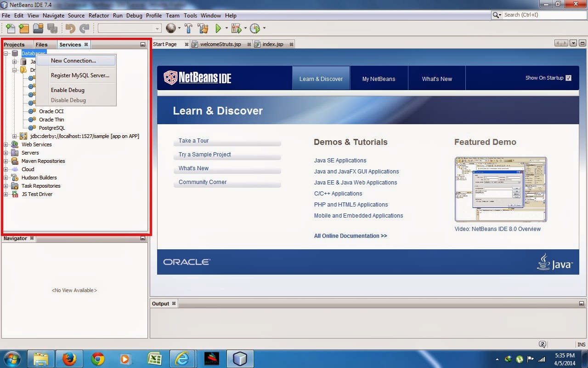This screenshot has width=588, height=368.
Task: Open the Run Project dropdown arrow
Action: pos(226,29)
